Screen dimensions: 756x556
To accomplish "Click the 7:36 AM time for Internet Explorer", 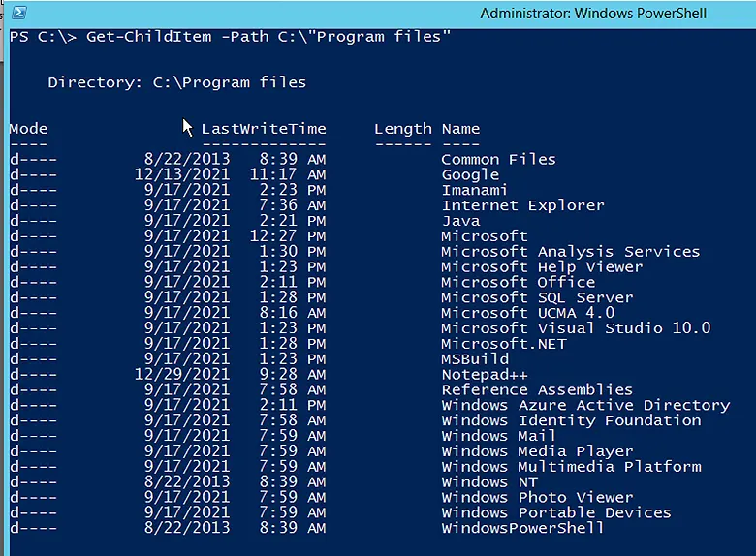I will pos(293,205).
